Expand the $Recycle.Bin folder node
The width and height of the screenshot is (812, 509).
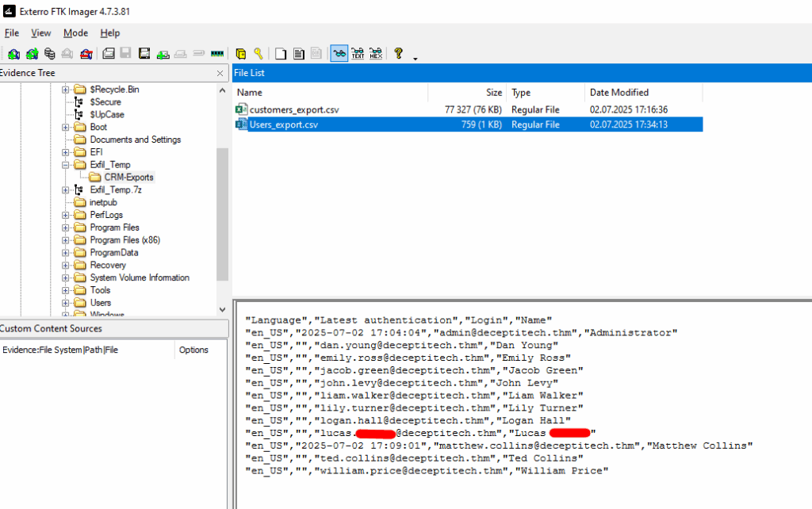66,90
